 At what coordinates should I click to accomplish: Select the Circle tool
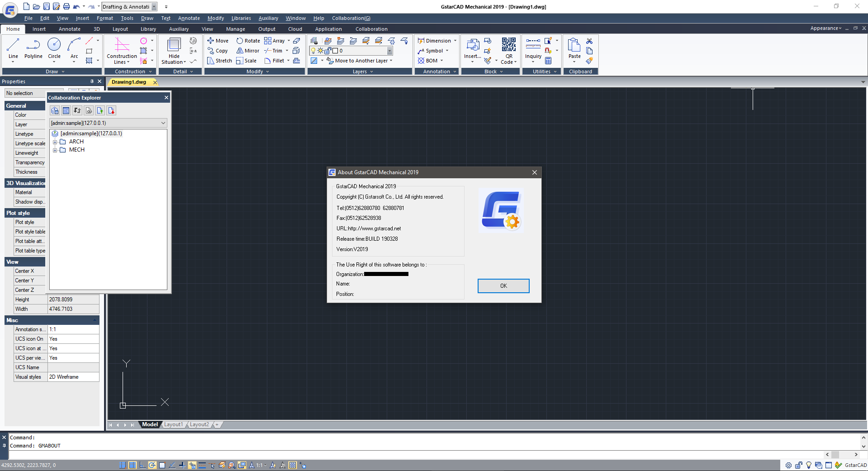54,49
